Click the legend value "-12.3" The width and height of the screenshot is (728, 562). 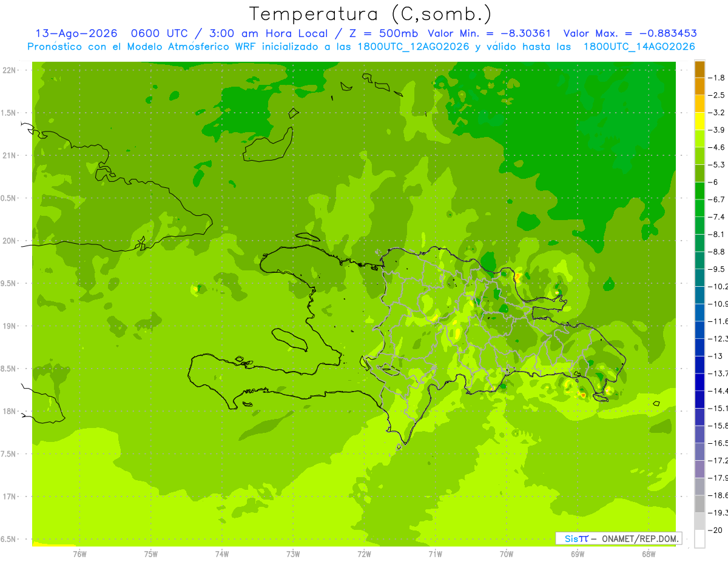[720, 339]
